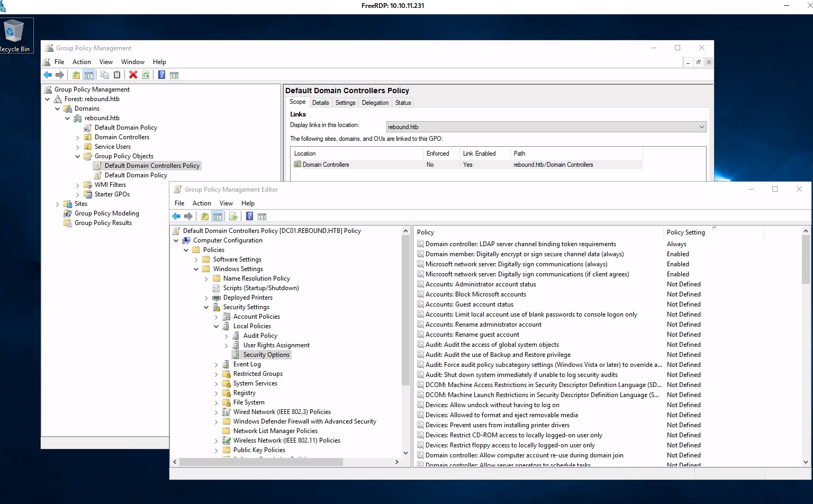The height and width of the screenshot is (504, 813).
Task: Open File menu in Group Policy Management
Action: pyautogui.click(x=59, y=62)
